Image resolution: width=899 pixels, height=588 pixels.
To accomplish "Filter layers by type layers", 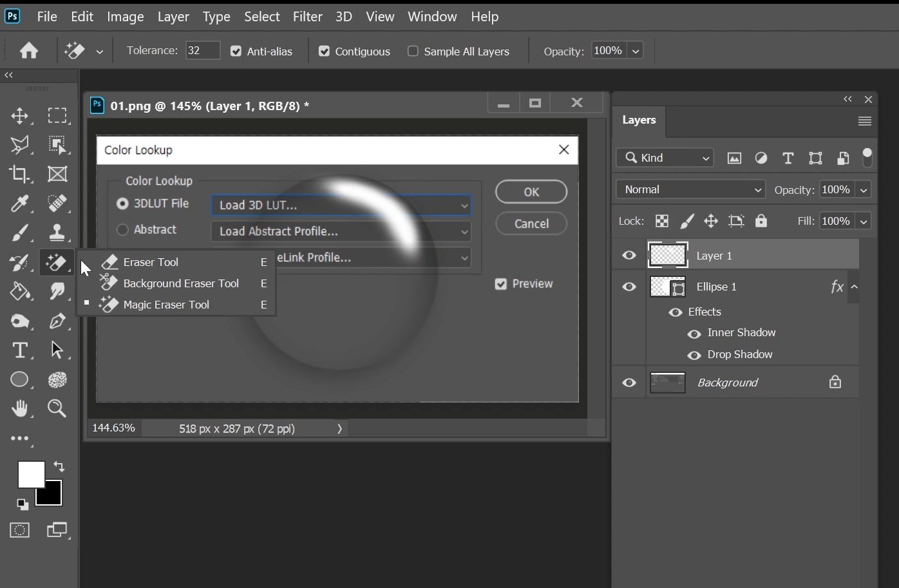I will click(788, 158).
